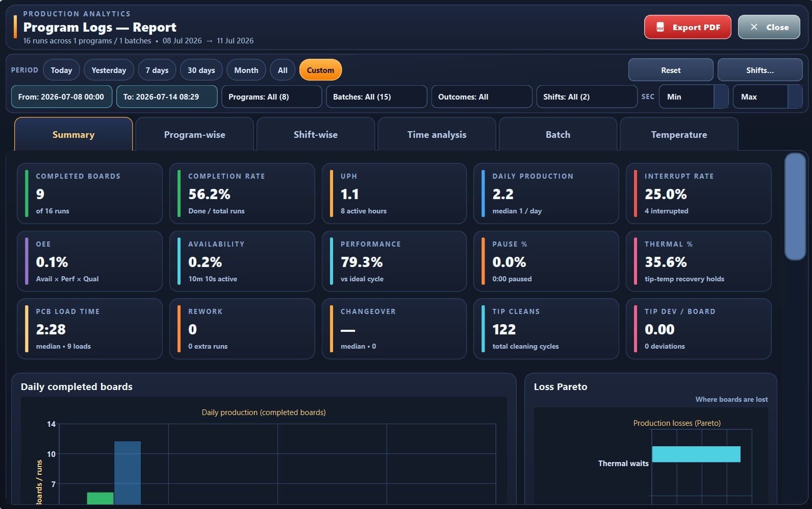Click the Shifts... button
The width and height of the screenshot is (812, 509).
[x=760, y=70]
